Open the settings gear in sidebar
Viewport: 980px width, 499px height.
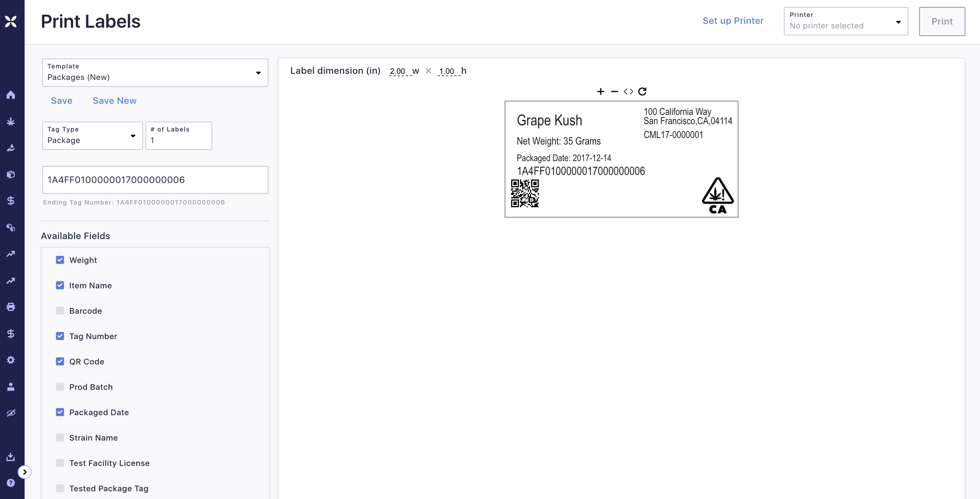(x=11, y=360)
